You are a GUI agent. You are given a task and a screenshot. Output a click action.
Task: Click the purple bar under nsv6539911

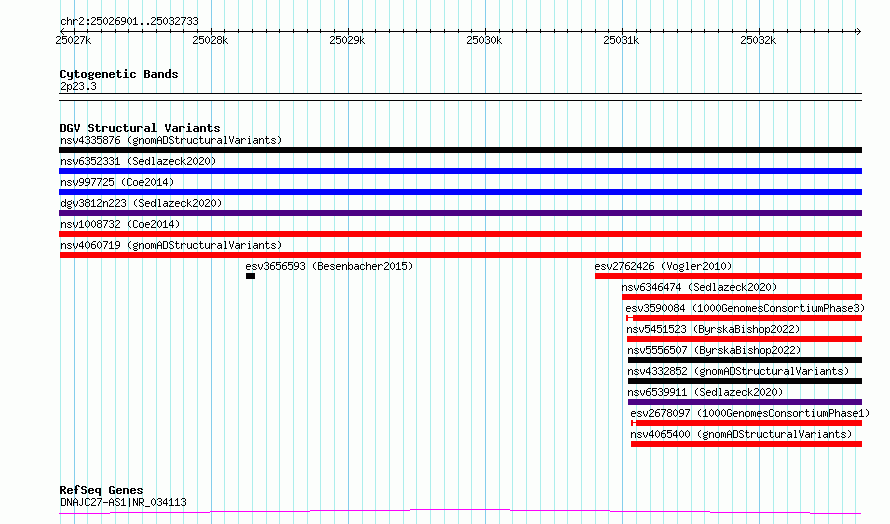pyautogui.click(x=745, y=402)
